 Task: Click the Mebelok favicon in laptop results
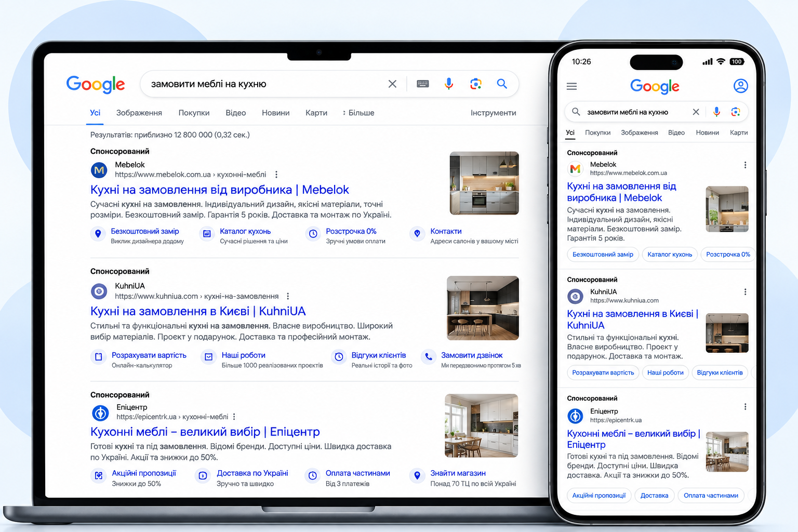click(x=99, y=170)
